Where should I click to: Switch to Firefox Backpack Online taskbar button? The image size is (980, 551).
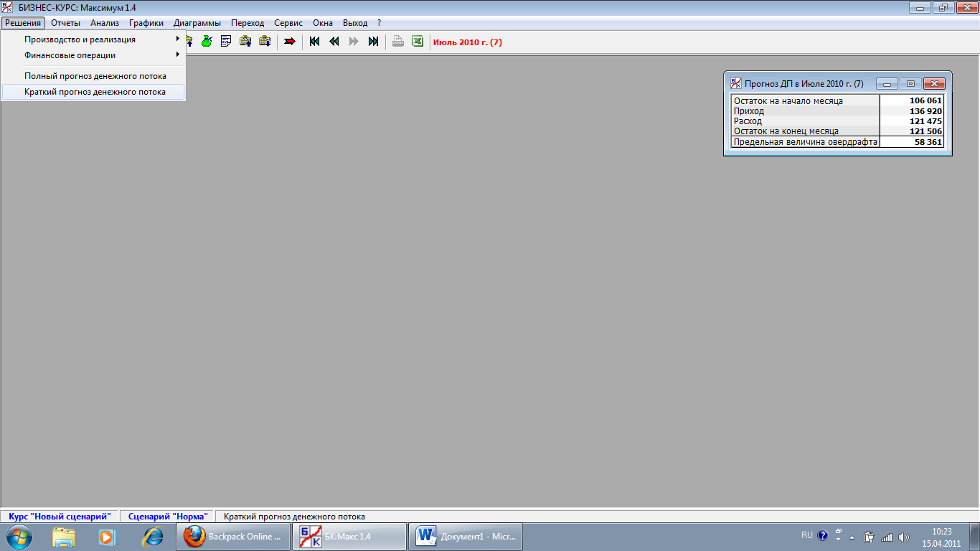[233, 537]
